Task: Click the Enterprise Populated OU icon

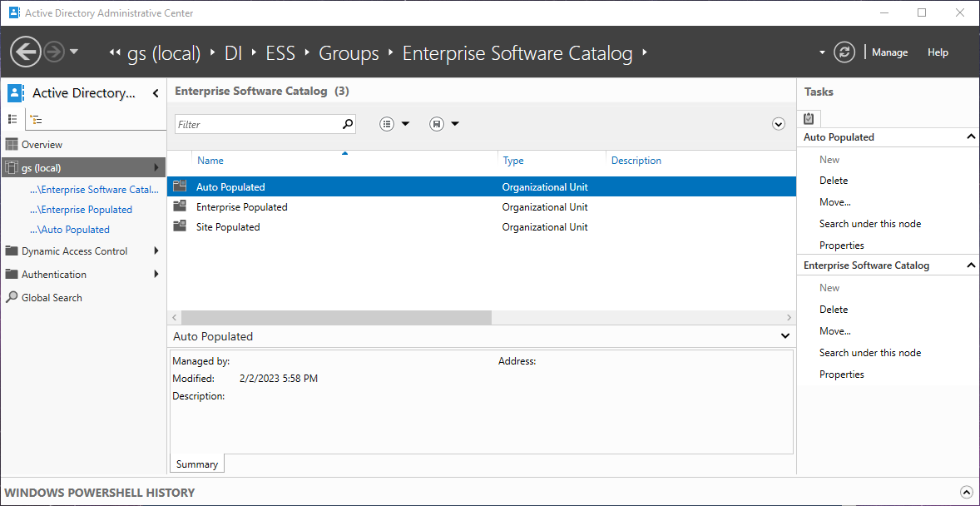Action: (180, 206)
